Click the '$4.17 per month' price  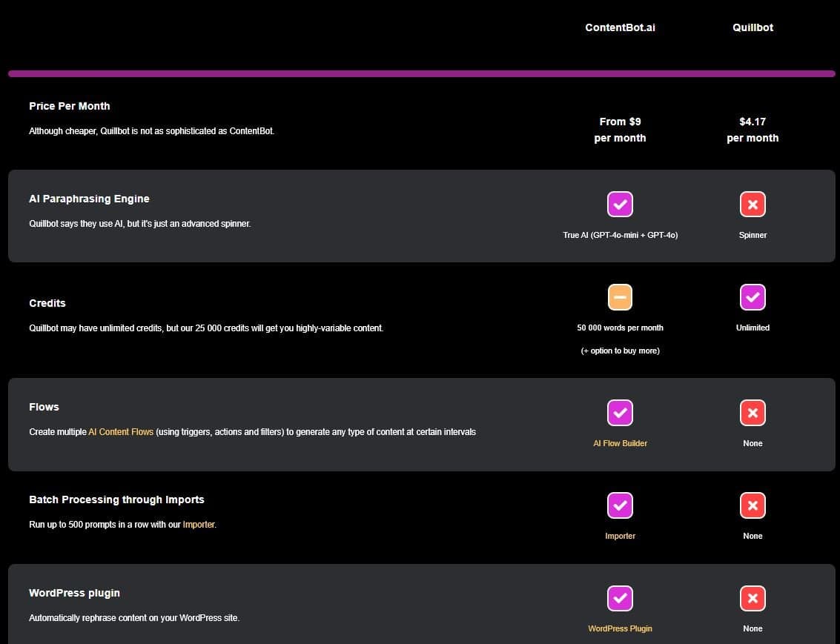click(x=753, y=130)
